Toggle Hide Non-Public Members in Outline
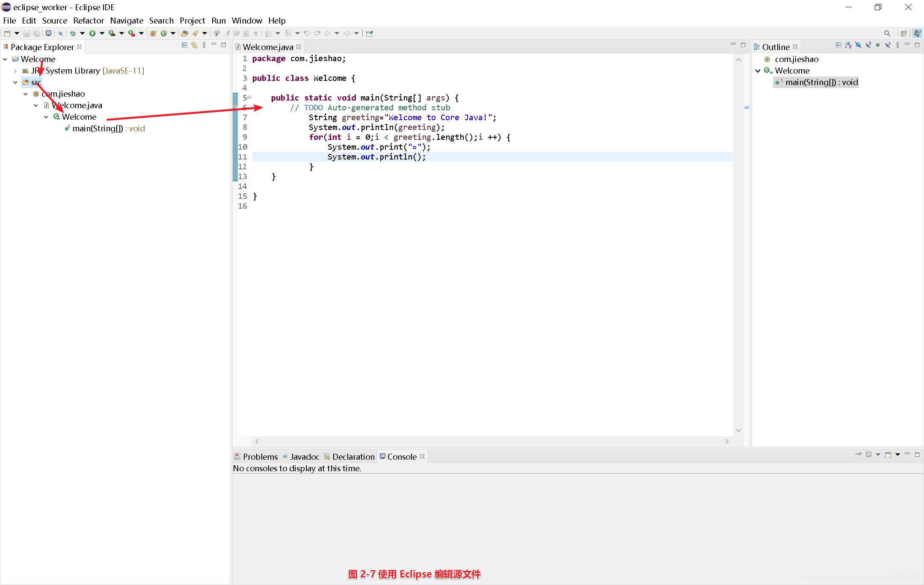Viewport: 924px width, 585px height. click(878, 45)
